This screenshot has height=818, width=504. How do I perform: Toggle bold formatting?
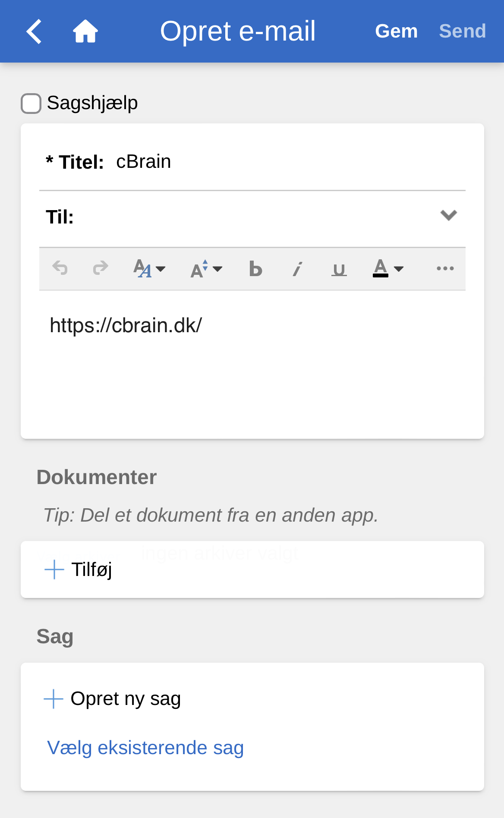click(x=255, y=269)
